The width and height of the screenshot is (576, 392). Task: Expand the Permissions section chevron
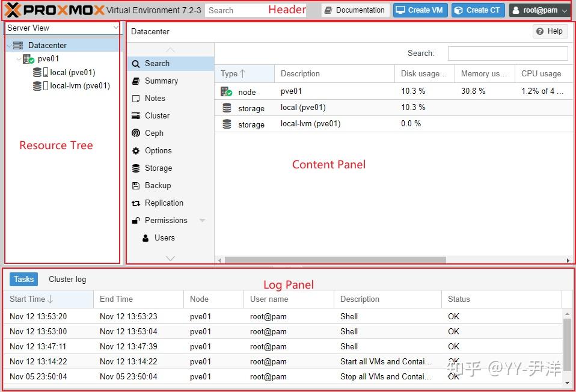pyautogui.click(x=202, y=220)
